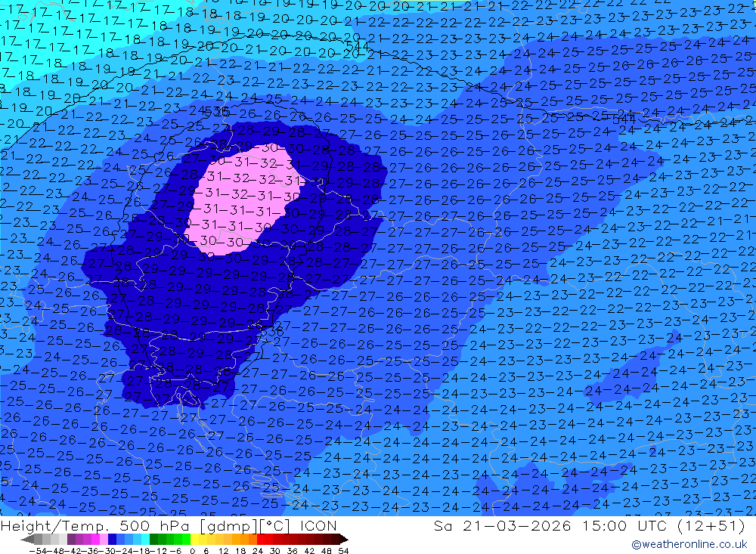Viewport: 756px width, 554px height.
Task: Select the light pink -30 legend swatch
Action: (x=104, y=540)
